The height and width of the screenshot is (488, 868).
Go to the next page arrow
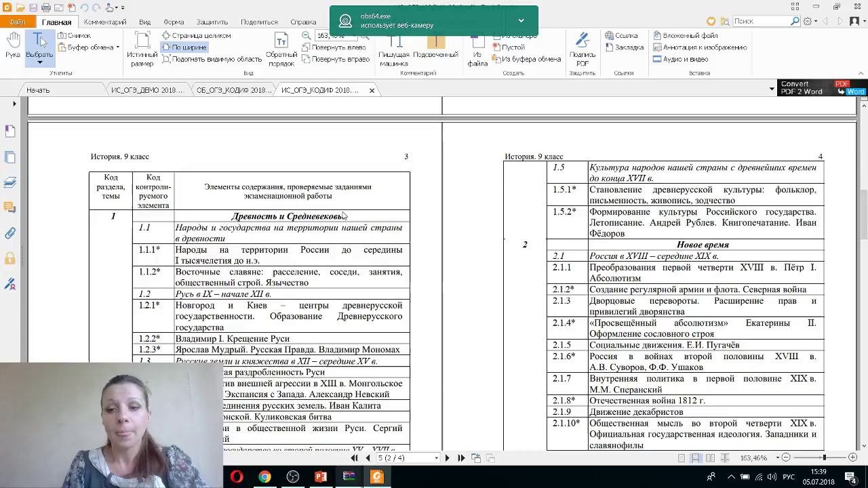(447, 458)
